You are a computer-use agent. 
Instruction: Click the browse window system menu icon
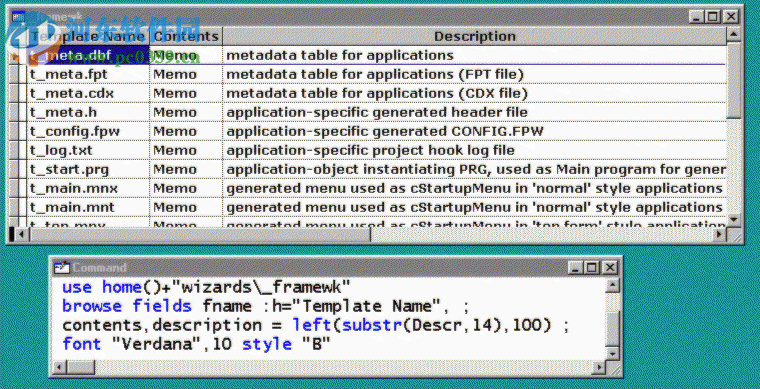coord(18,16)
